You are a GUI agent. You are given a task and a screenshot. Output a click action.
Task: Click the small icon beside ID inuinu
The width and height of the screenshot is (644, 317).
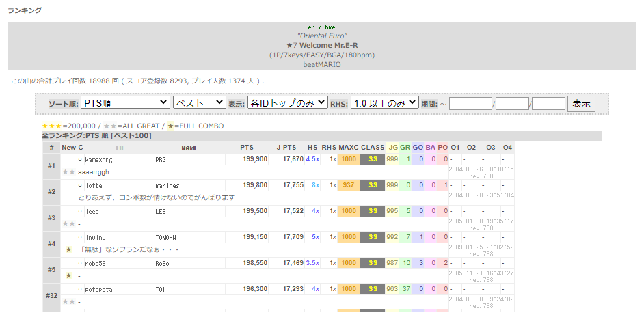[x=80, y=237]
